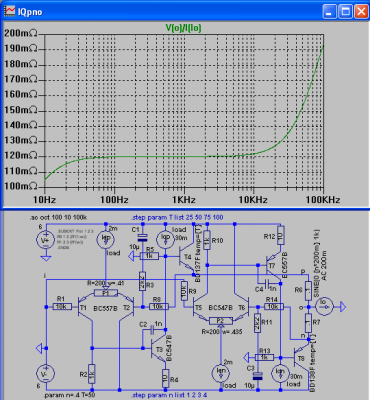This screenshot has width=370, height=400.
Task: Select resistor R13 1k
Action: pos(264,357)
